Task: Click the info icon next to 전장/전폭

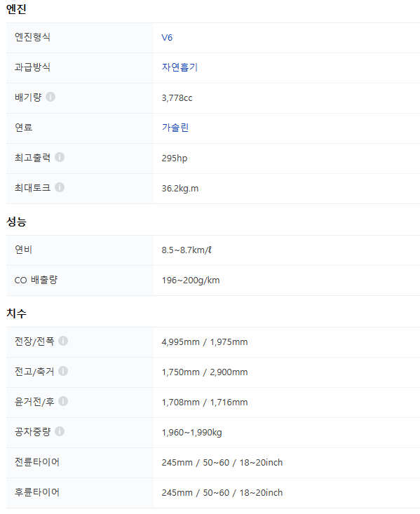Action: tap(63, 341)
